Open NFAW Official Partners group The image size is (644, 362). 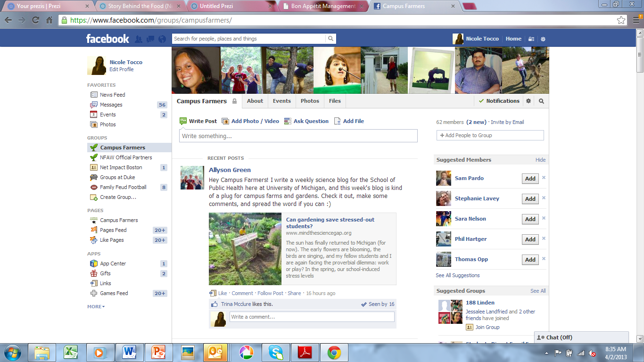[126, 157]
